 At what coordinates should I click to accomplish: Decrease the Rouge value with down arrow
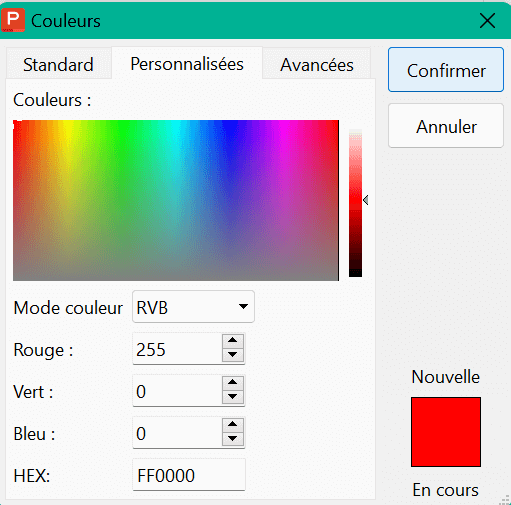pos(233,355)
